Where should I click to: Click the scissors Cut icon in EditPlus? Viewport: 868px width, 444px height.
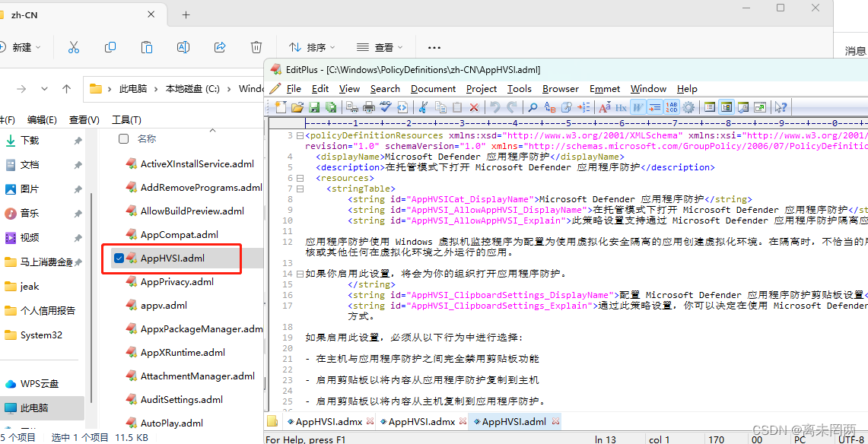422,107
